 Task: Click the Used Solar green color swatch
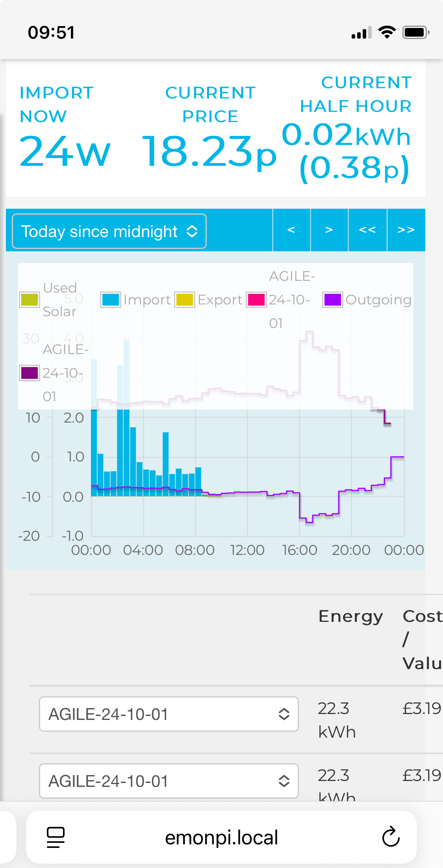pyautogui.click(x=30, y=300)
